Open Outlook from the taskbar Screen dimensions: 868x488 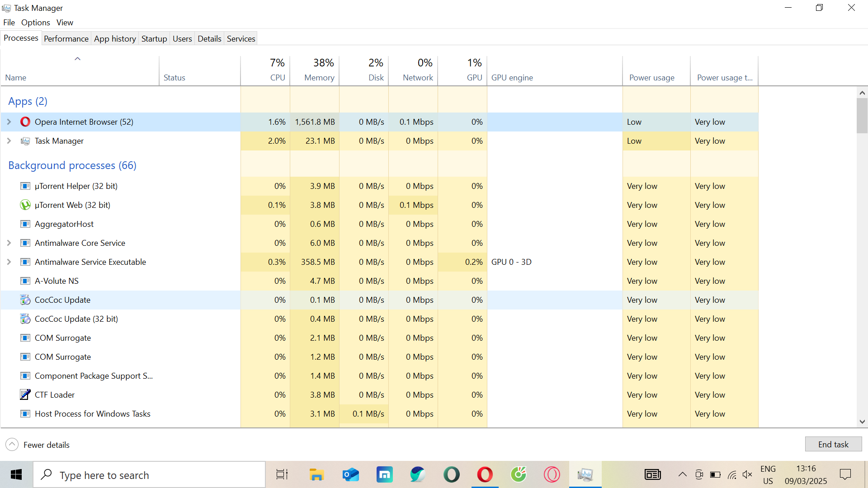(x=351, y=475)
